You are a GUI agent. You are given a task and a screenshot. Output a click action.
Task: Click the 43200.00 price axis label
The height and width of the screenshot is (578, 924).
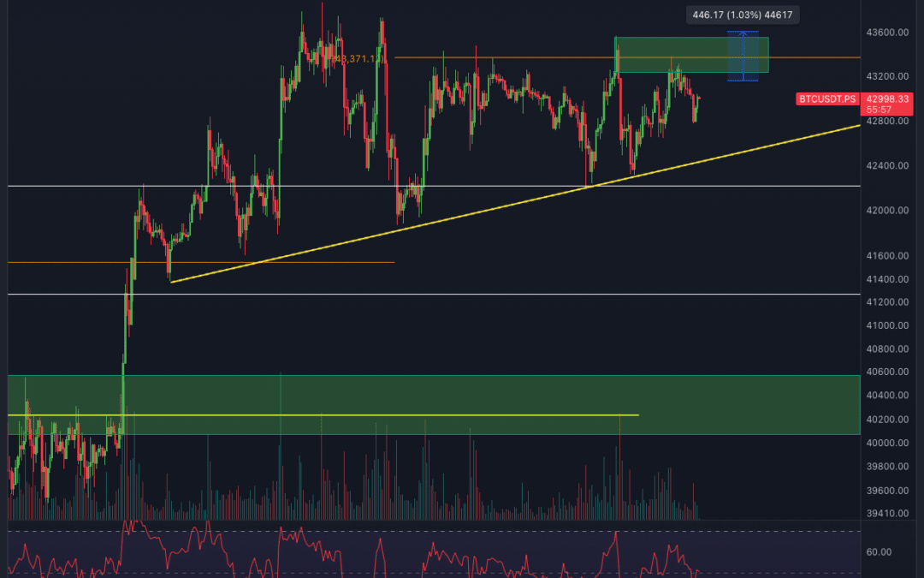pyautogui.click(x=887, y=77)
